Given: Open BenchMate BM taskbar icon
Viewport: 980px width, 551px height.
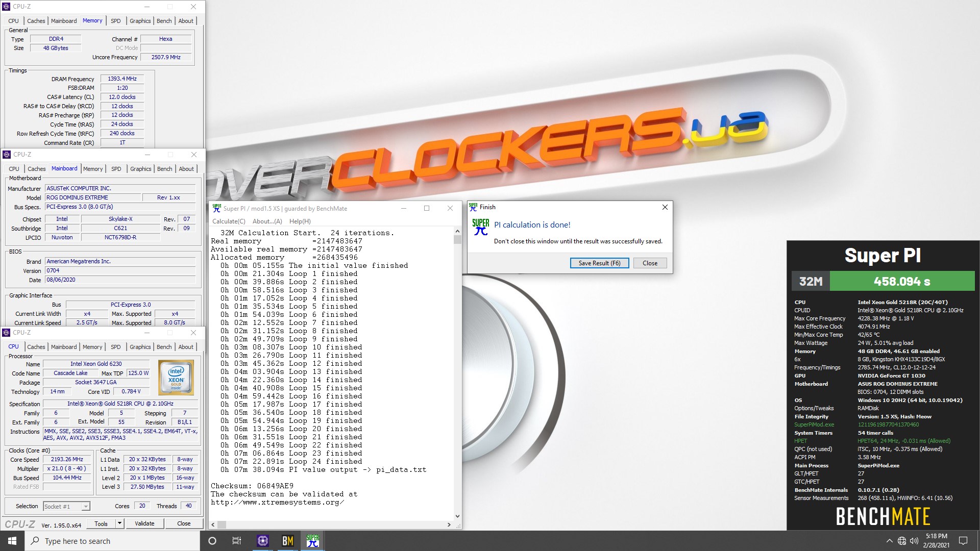Looking at the screenshot, I should click(x=288, y=541).
